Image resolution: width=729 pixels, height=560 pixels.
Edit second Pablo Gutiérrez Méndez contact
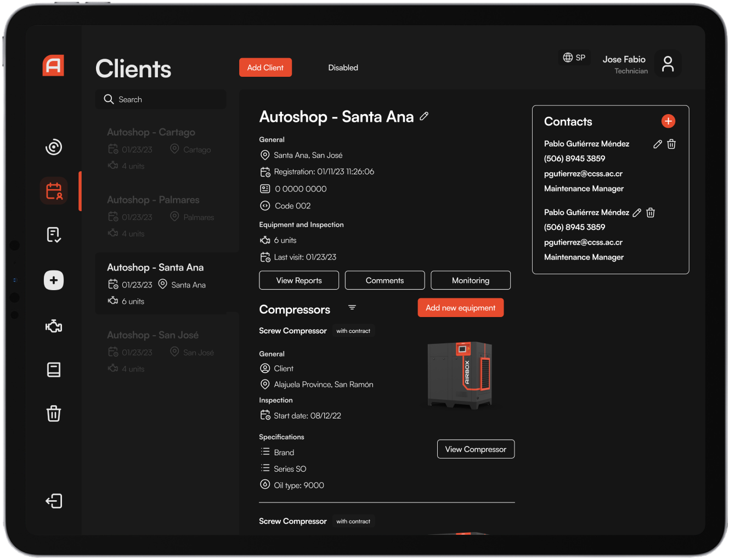tap(637, 213)
